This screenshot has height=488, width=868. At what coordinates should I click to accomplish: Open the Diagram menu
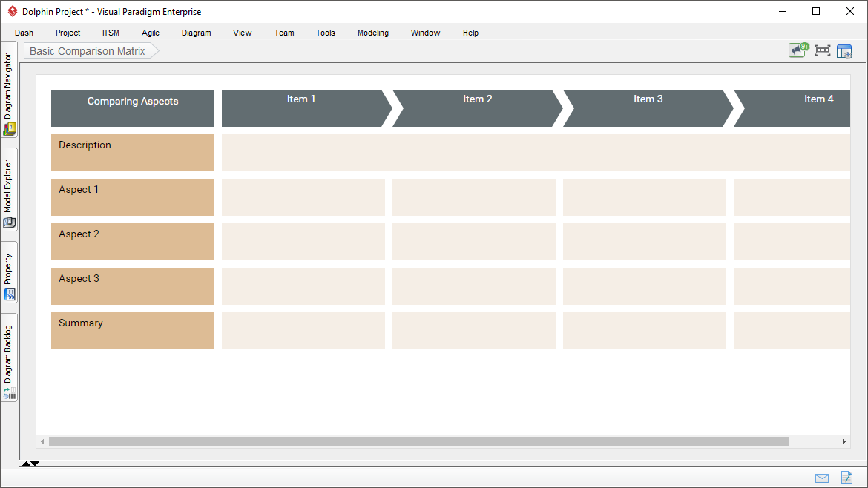[196, 33]
